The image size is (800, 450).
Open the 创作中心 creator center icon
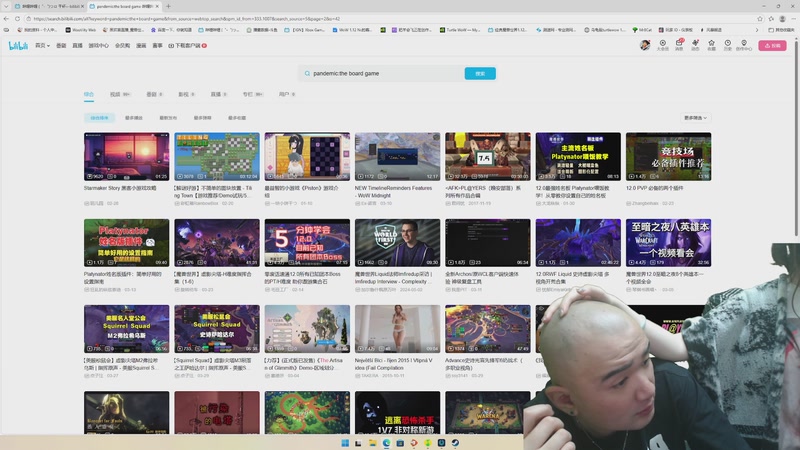(x=744, y=45)
